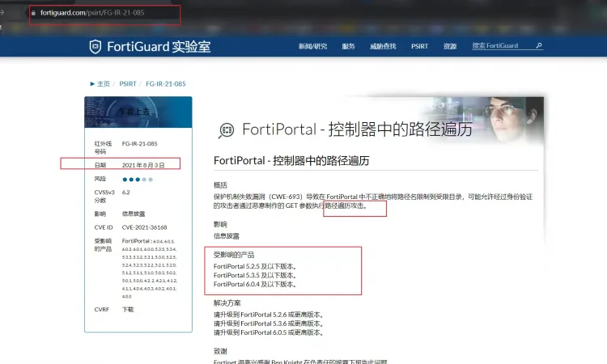Select the FG-IR-21-085 sidebar number
The width and height of the screenshot is (607, 364).
[139, 143]
